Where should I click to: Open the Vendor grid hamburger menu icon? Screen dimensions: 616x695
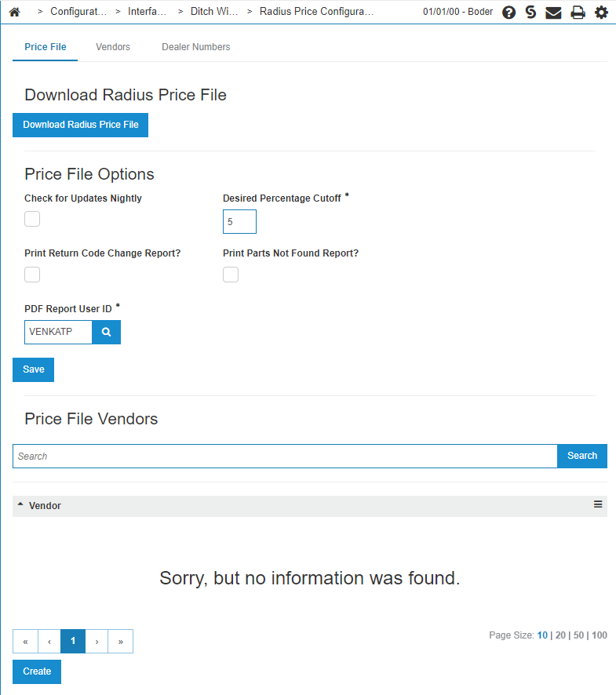[x=598, y=504]
